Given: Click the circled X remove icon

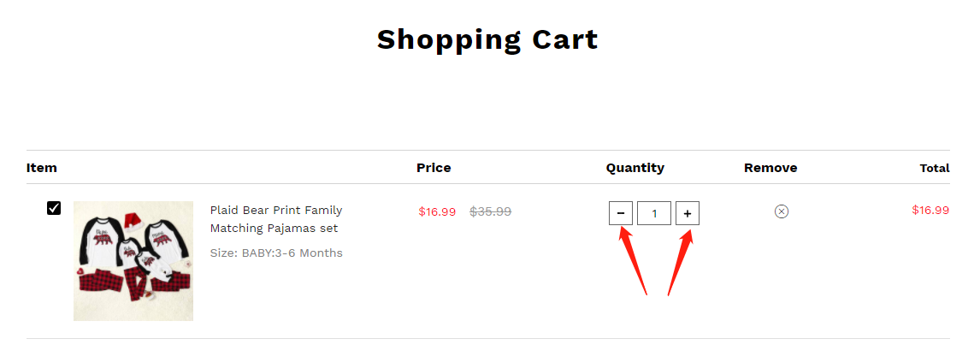Looking at the screenshot, I should [781, 211].
